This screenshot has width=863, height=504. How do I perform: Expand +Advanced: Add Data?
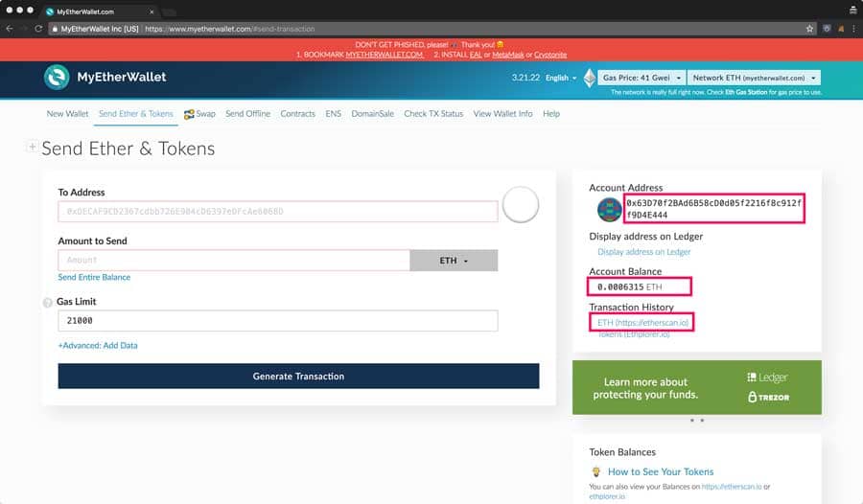(x=98, y=346)
